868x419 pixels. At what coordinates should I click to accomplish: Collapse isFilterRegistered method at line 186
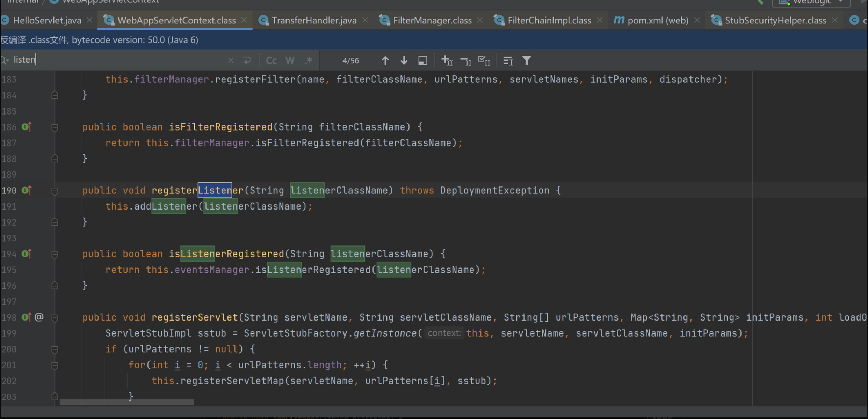click(55, 127)
